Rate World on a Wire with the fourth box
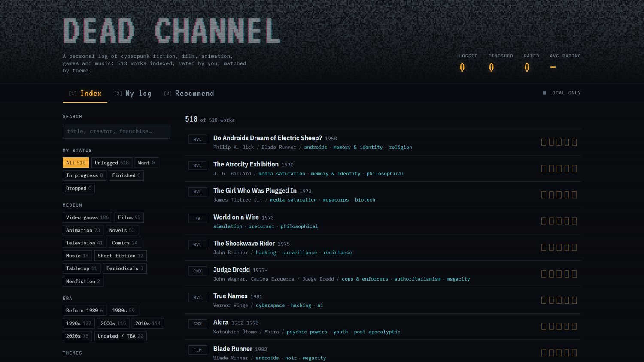The width and height of the screenshot is (644, 362). point(567,221)
